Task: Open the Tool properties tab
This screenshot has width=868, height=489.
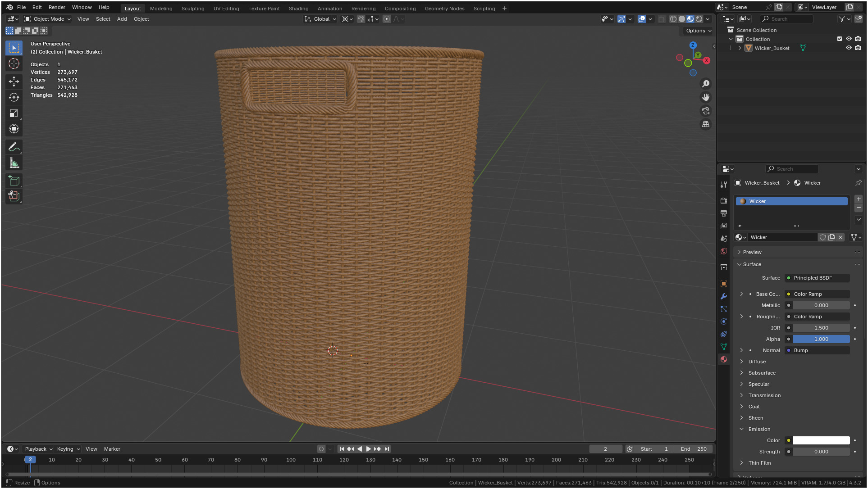Action: pos(724,185)
